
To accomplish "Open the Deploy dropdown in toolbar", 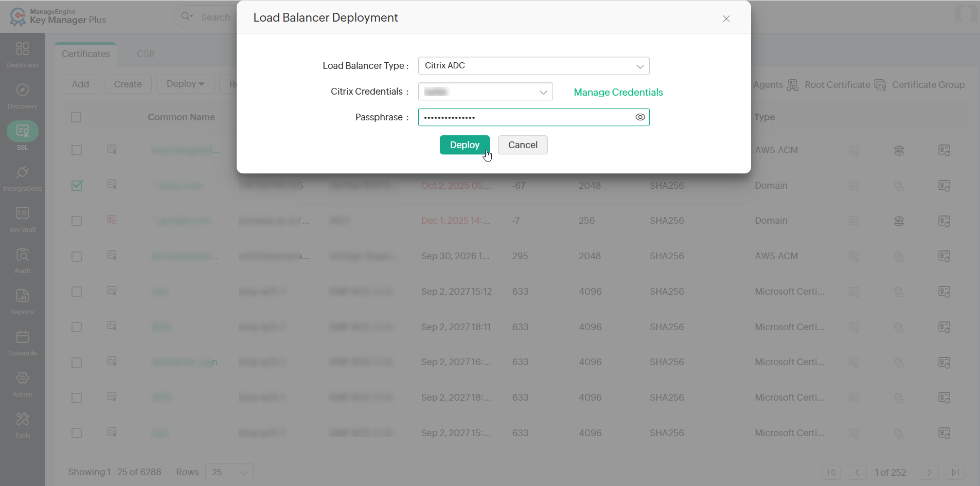I will [185, 84].
